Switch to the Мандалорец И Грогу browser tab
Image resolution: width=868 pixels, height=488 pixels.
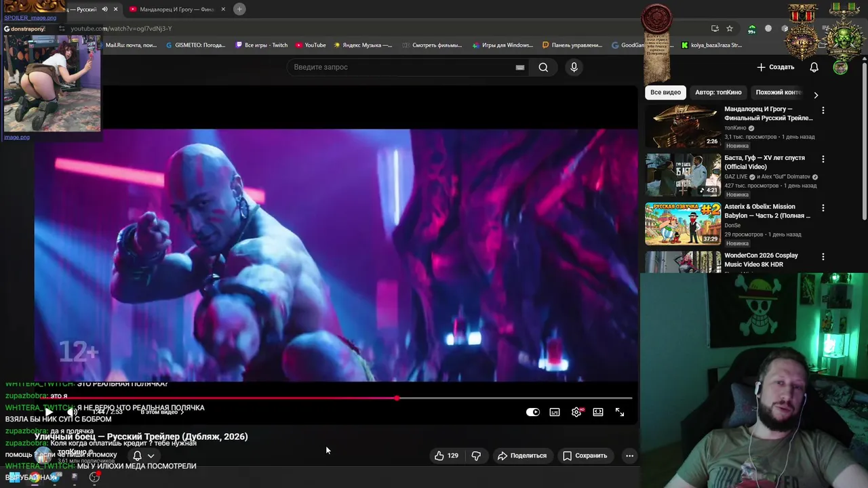click(176, 9)
